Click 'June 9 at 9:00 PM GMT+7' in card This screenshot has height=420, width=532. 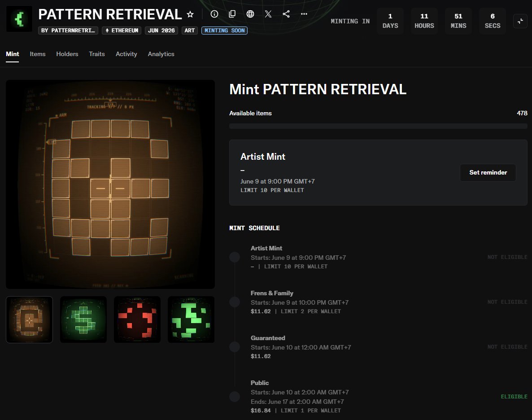(278, 181)
